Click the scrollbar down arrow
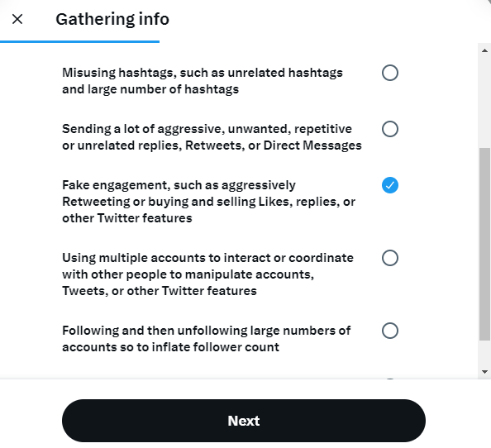The image size is (491, 448). coord(484,372)
